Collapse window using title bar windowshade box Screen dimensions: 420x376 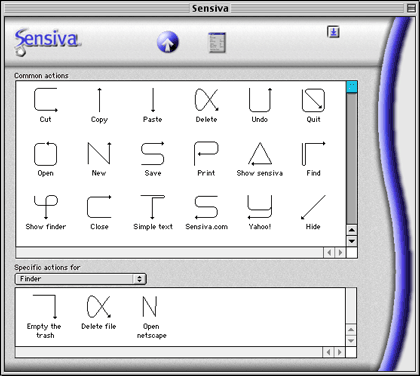[x=411, y=8]
